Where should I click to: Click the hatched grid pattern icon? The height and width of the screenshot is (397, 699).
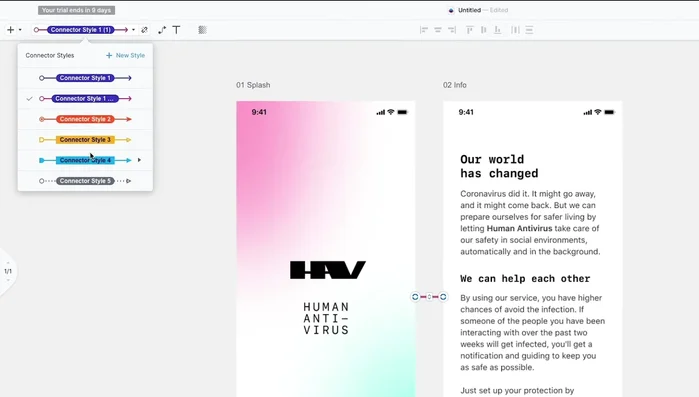click(x=202, y=30)
